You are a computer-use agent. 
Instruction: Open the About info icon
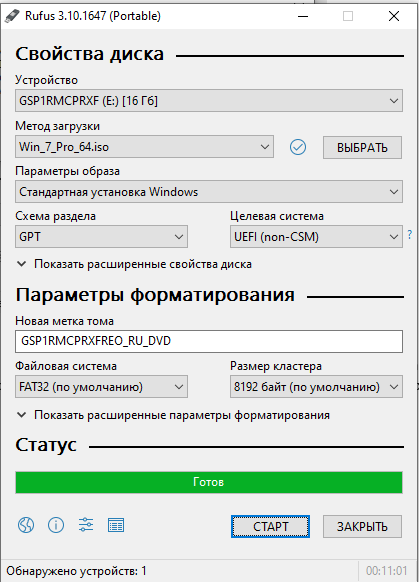point(56,525)
